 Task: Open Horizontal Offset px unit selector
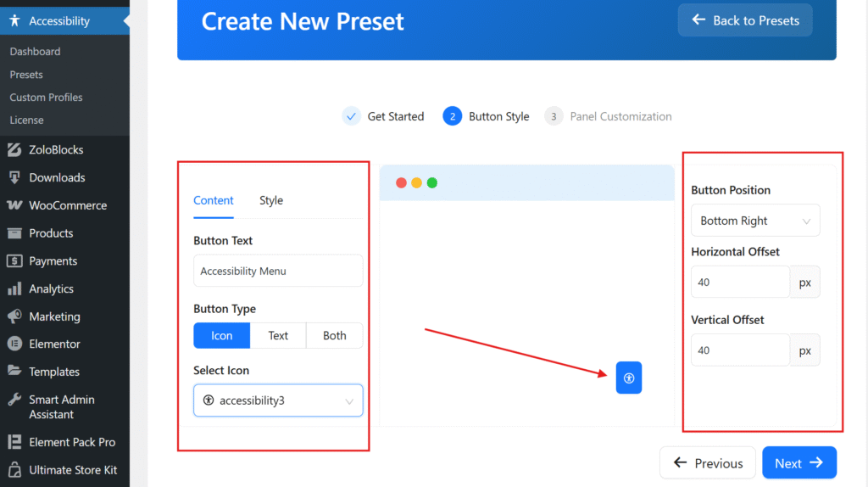coord(805,283)
